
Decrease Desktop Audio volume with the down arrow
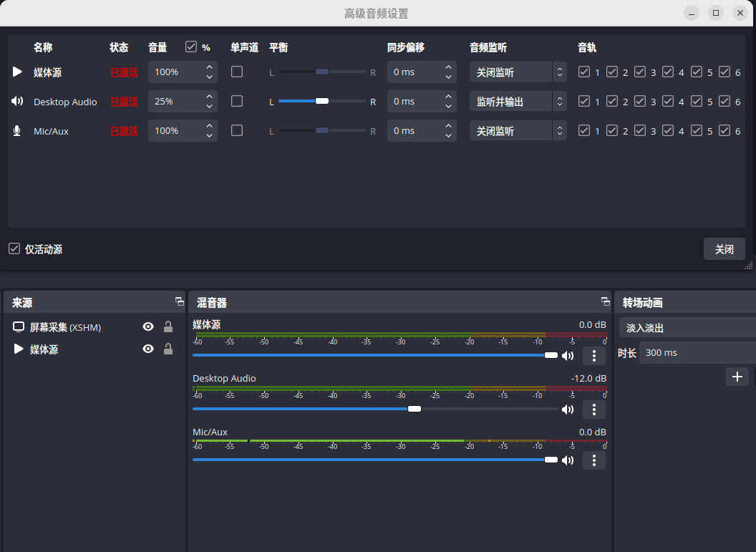pyautogui.click(x=209, y=107)
